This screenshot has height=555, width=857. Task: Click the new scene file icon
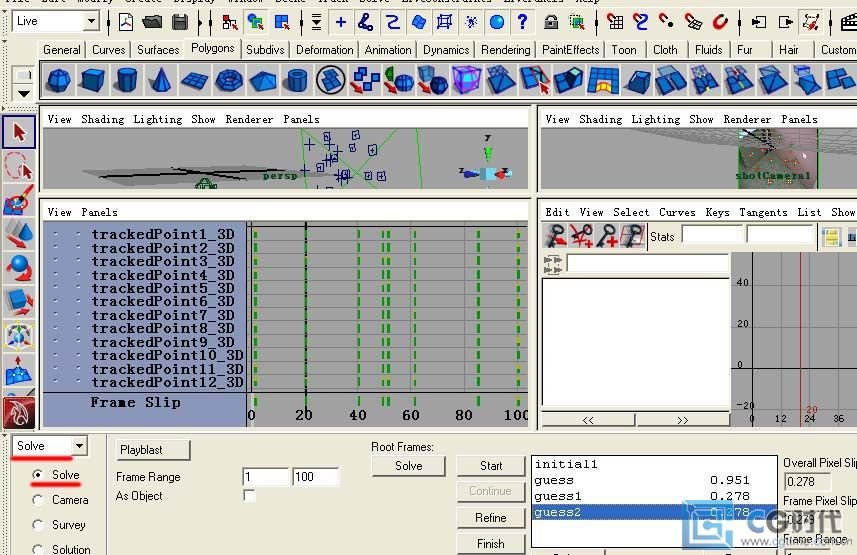coord(126,22)
